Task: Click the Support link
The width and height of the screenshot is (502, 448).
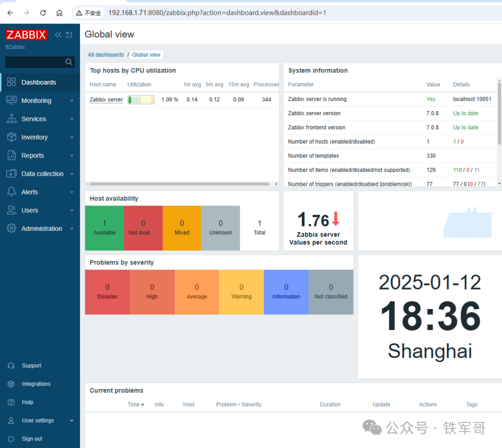Action: point(32,365)
